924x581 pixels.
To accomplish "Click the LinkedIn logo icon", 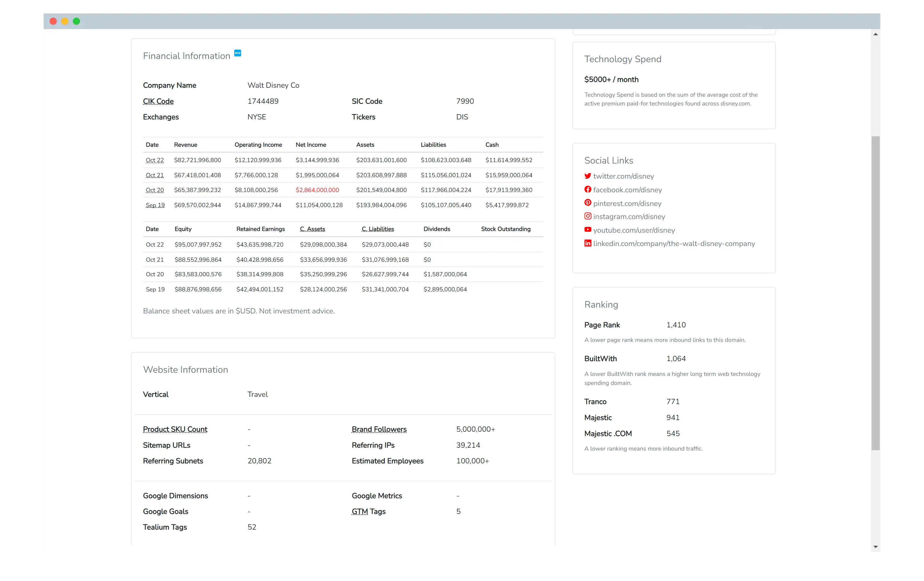I will click(x=588, y=243).
